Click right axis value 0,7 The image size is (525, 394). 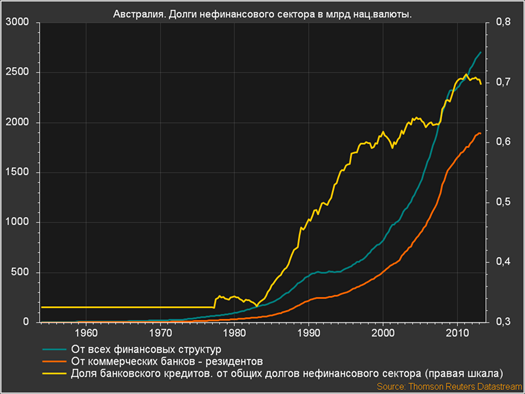(x=503, y=82)
